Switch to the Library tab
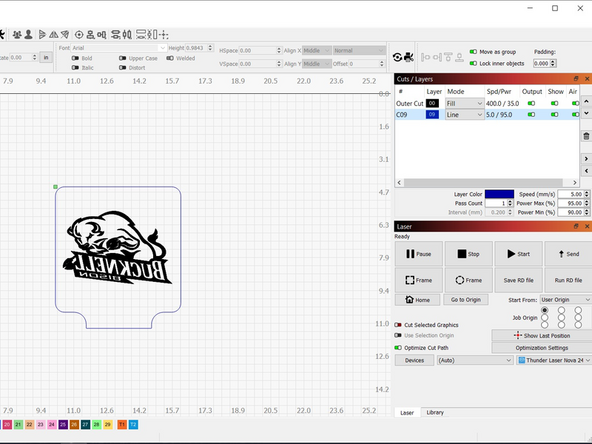Image resolution: width=592 pixels, height=444 pixels. (x=435, y=412)
